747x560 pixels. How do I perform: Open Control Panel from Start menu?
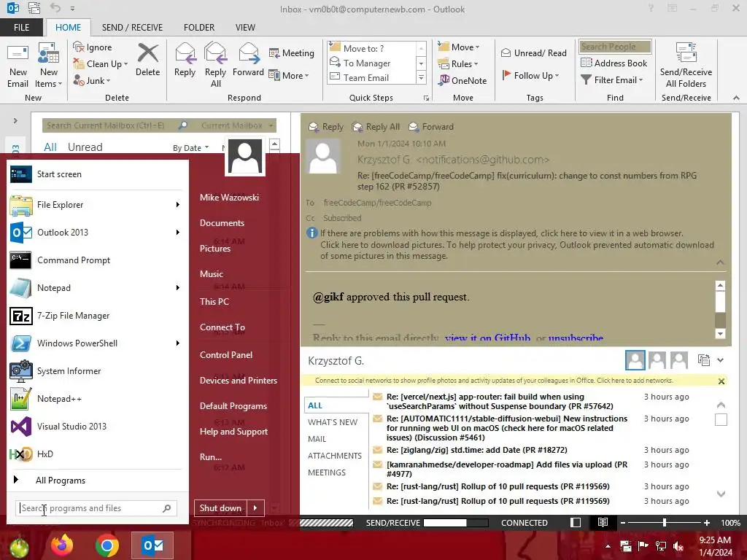(x=226, y=355)
